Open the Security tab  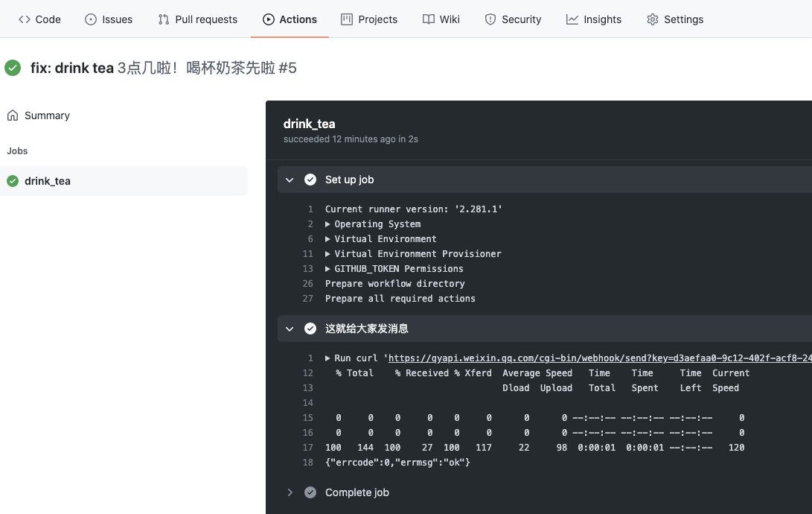[x=514, y=19]
